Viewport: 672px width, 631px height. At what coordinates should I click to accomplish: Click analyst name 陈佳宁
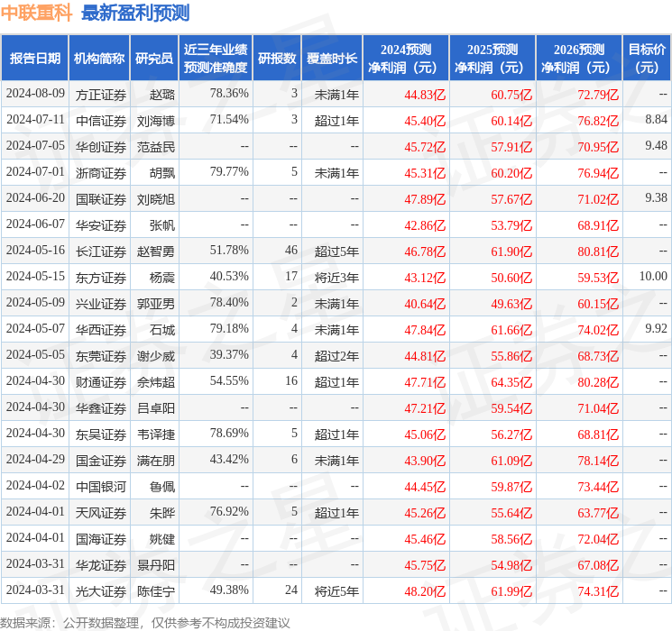point(156,591)
